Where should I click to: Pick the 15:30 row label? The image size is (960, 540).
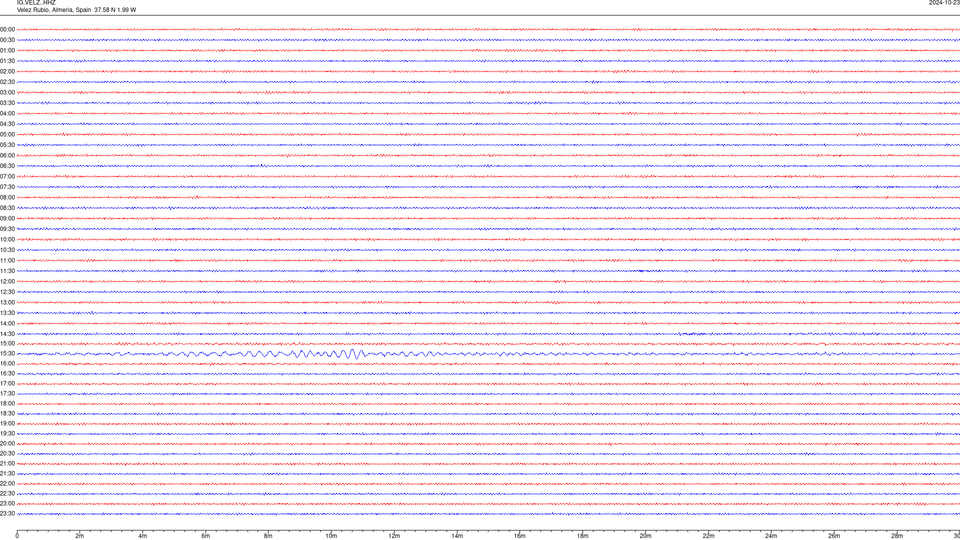click(x=7, y=354)
